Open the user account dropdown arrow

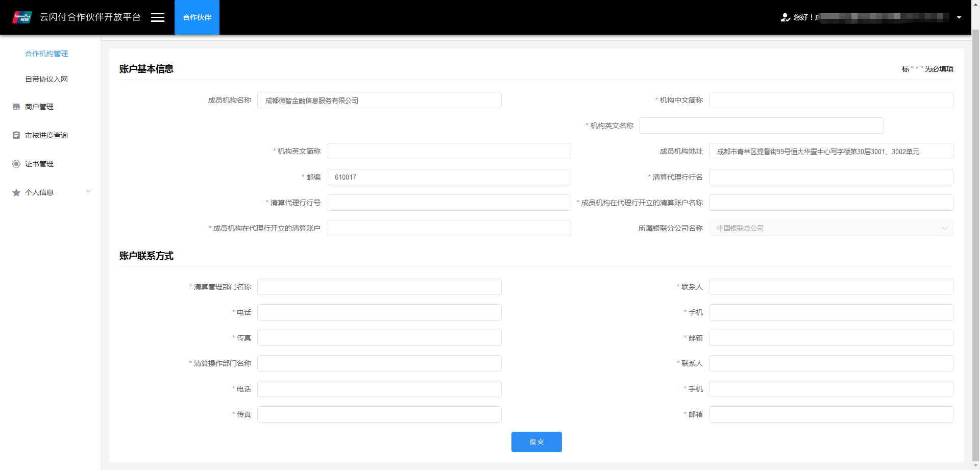point(959,17)
